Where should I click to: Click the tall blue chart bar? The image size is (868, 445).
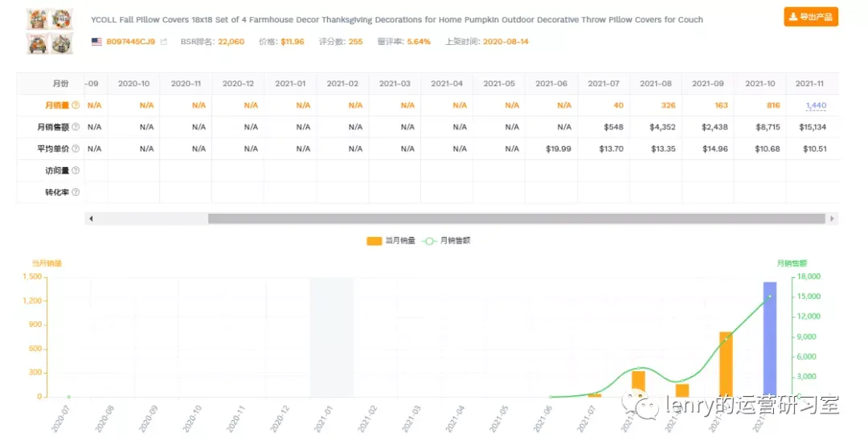(769, 339)
